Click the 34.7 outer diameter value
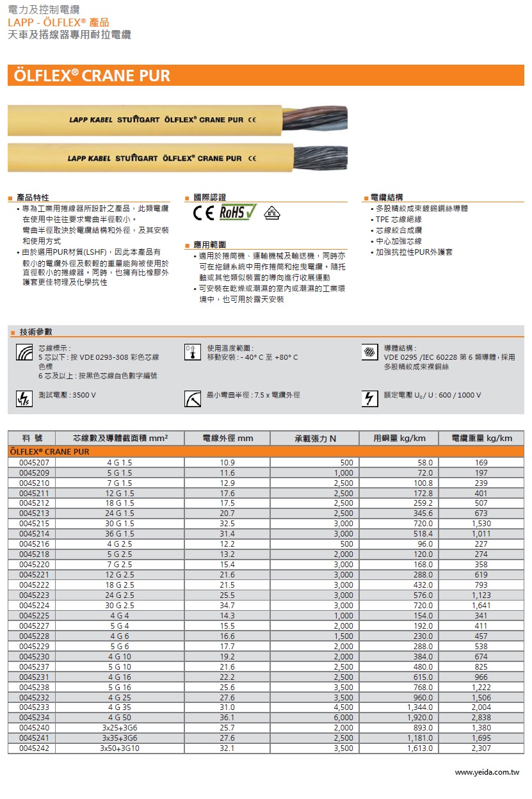The height and width of the screenshot is (799, 532). tap(227, 606)
